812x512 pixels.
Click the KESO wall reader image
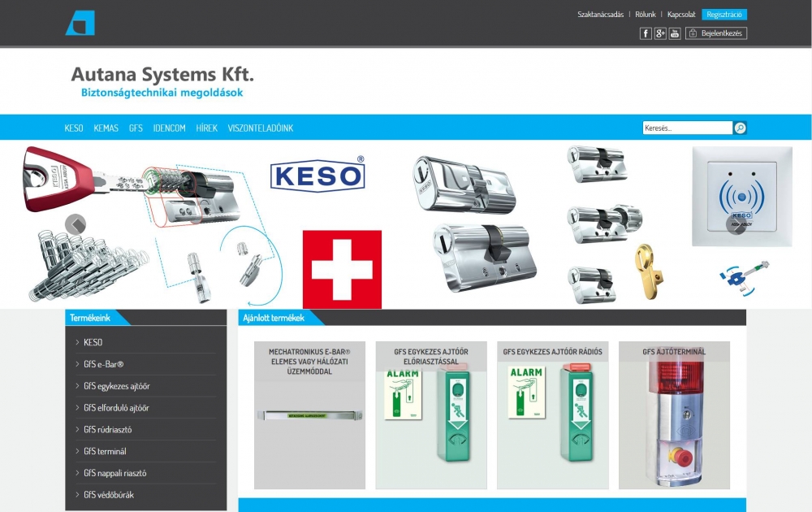pos(742,197)
